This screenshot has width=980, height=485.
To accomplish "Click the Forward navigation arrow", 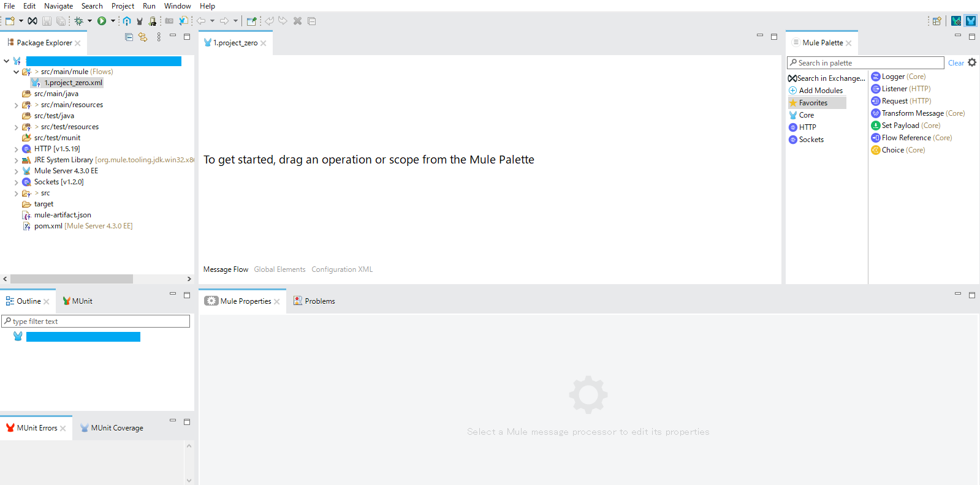I will 224,21.
